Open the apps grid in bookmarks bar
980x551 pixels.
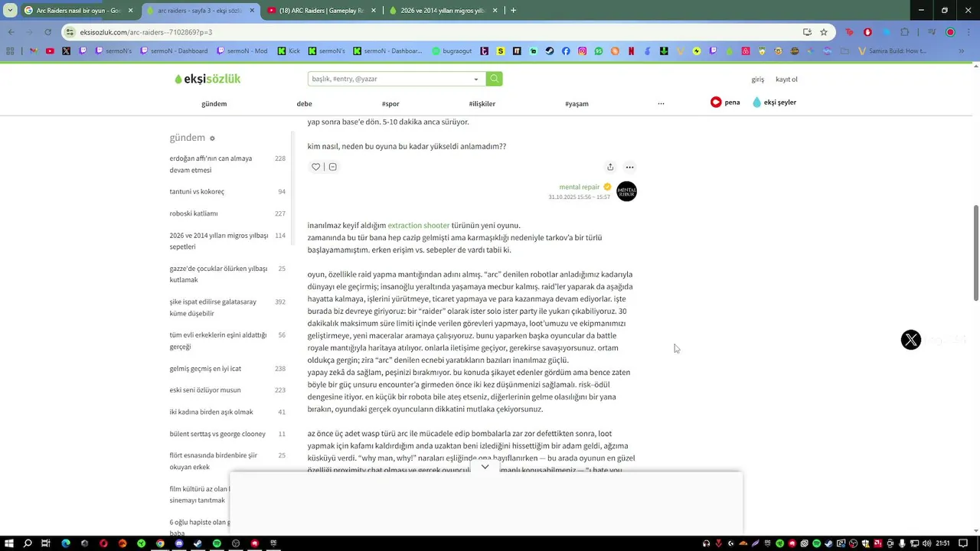click(10, 51)
